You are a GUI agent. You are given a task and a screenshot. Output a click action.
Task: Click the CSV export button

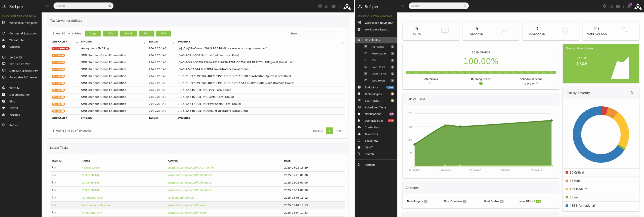pyautogui.click(x=110, y=34)
